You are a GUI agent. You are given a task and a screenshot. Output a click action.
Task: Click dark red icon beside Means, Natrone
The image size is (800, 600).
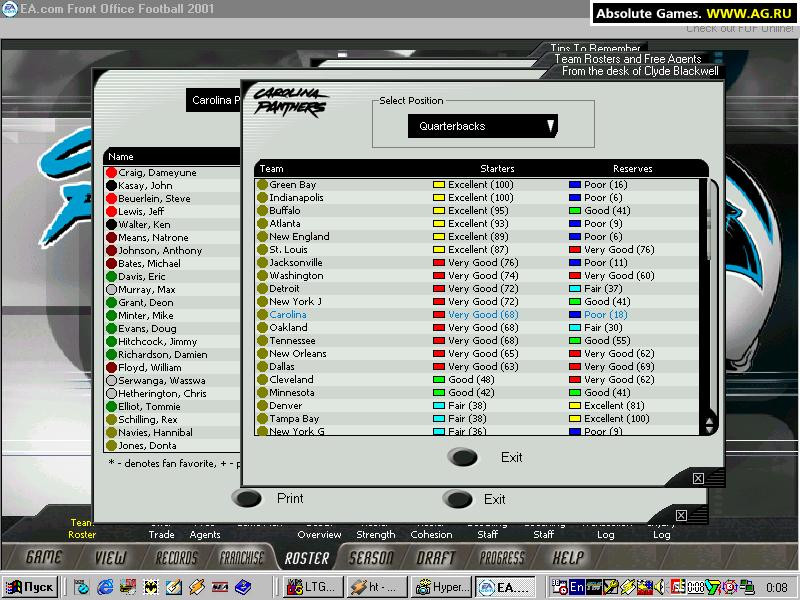coord(111,237)
